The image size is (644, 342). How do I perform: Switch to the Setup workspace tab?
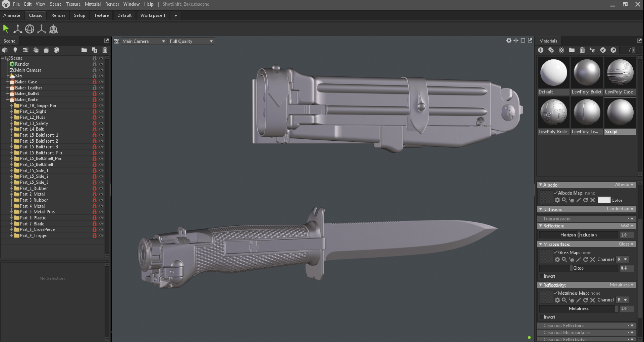(x=79, y=15)
